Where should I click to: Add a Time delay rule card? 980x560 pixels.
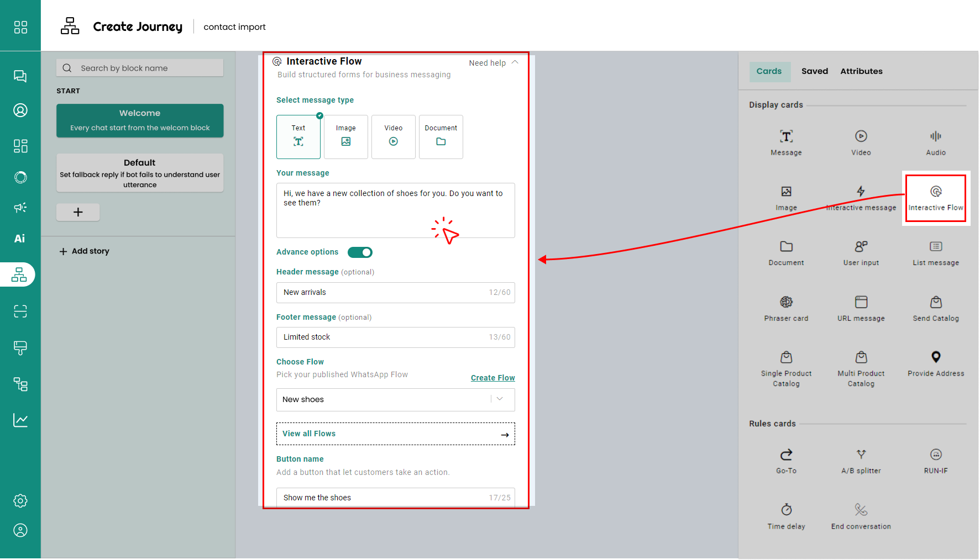tap(786, 516)
